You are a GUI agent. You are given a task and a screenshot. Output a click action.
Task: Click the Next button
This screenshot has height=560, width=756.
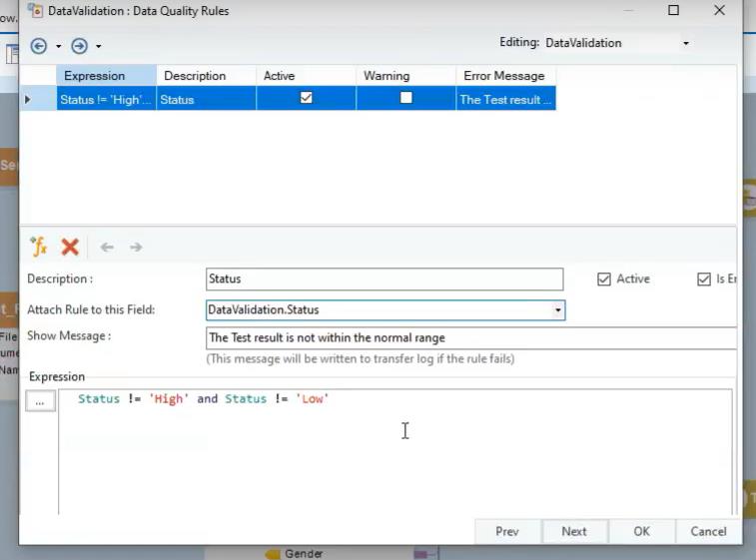574,531
